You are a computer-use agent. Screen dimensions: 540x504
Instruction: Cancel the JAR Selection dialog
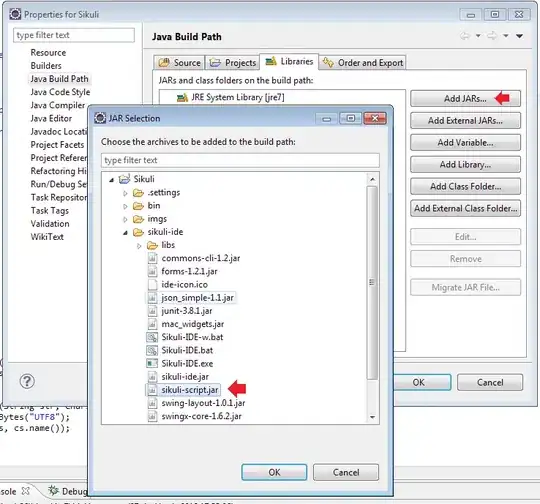(346, 472)
